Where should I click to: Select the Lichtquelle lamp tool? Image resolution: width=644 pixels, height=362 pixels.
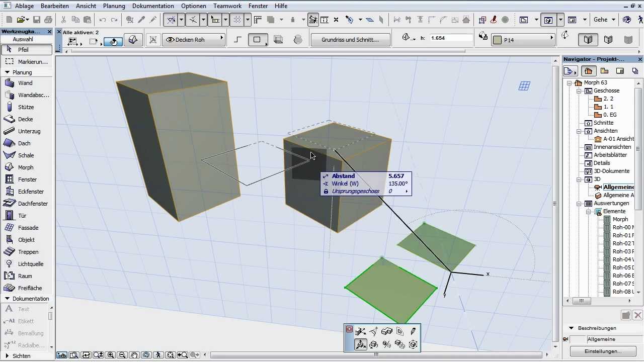coord(26,264)
